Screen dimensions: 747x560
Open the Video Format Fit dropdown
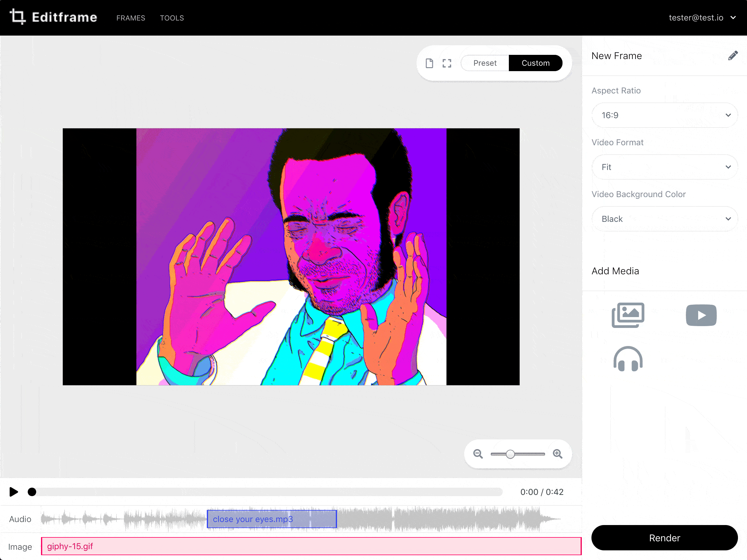click(664, 167)
